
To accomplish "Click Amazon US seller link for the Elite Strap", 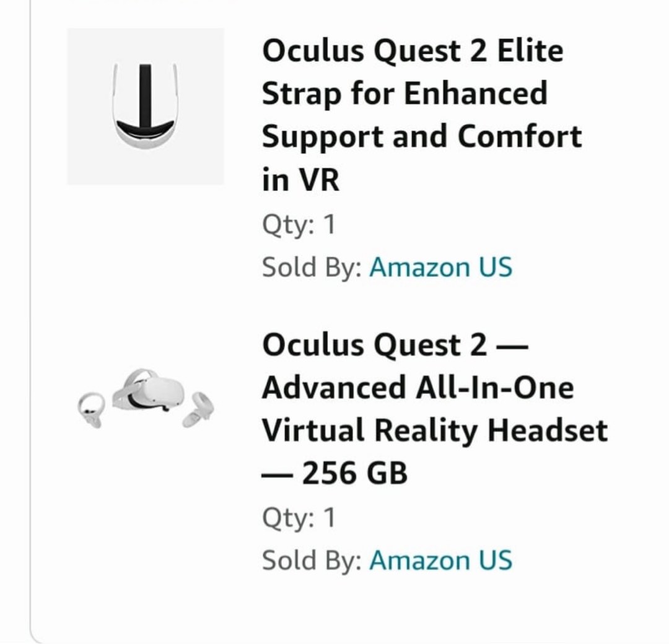I will coord(441,267).
